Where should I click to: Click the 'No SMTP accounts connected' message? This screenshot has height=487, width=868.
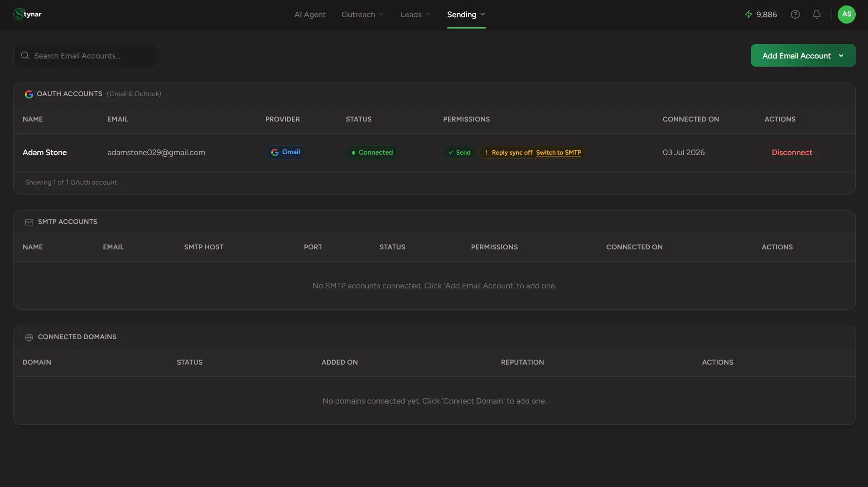click(x=434, y=286)
